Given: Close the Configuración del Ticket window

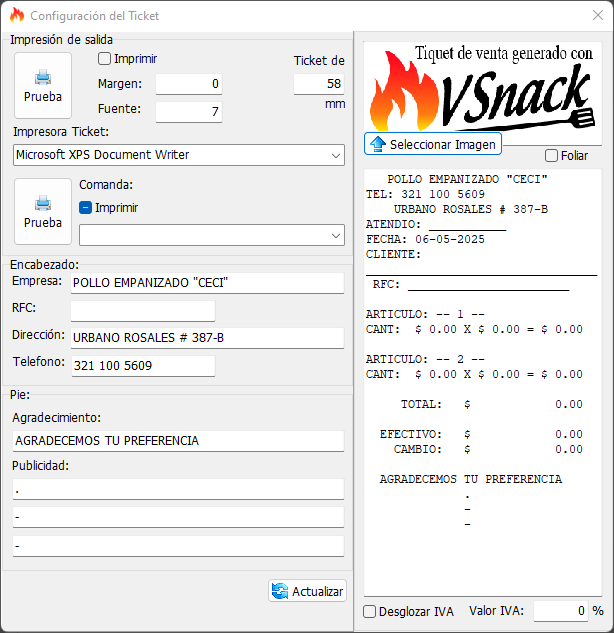Looking at the screenshot, I should coord(598,15).
